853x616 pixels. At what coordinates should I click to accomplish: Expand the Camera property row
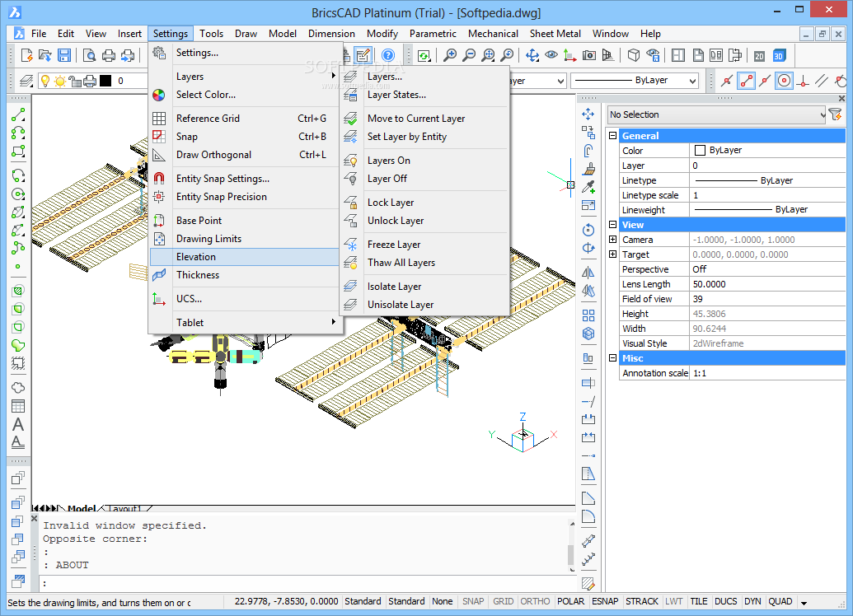coord(612,239)
